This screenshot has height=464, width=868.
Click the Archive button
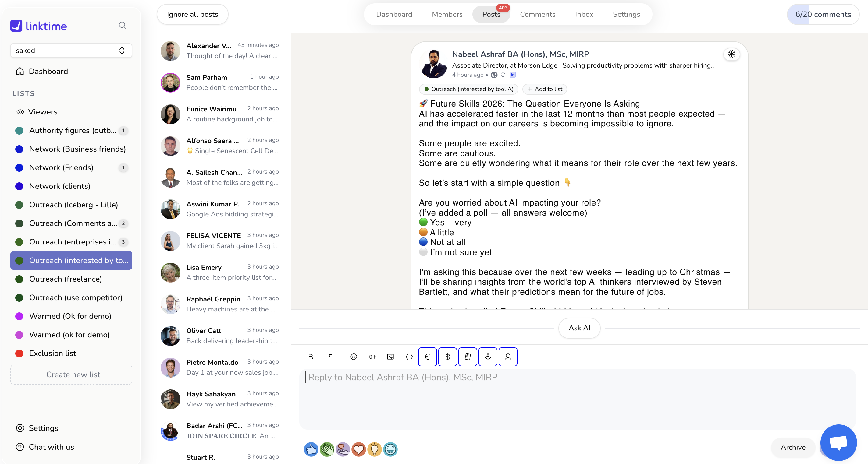pos(793,447)
